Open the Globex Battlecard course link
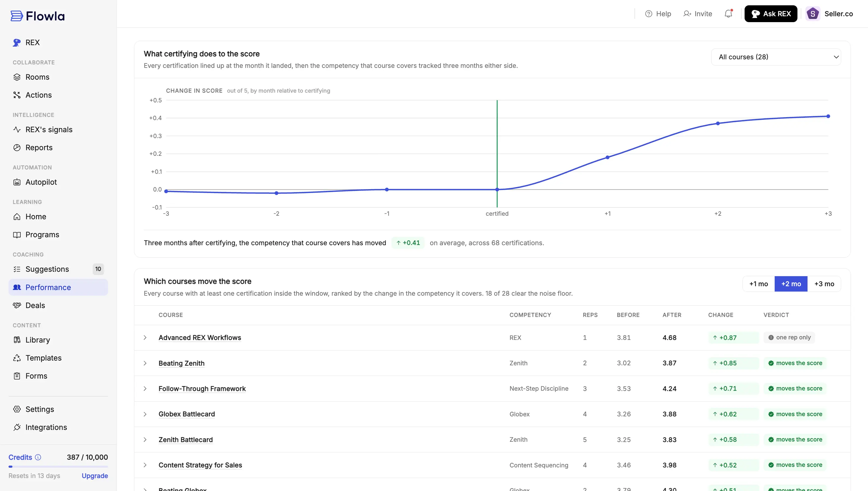 187,414
